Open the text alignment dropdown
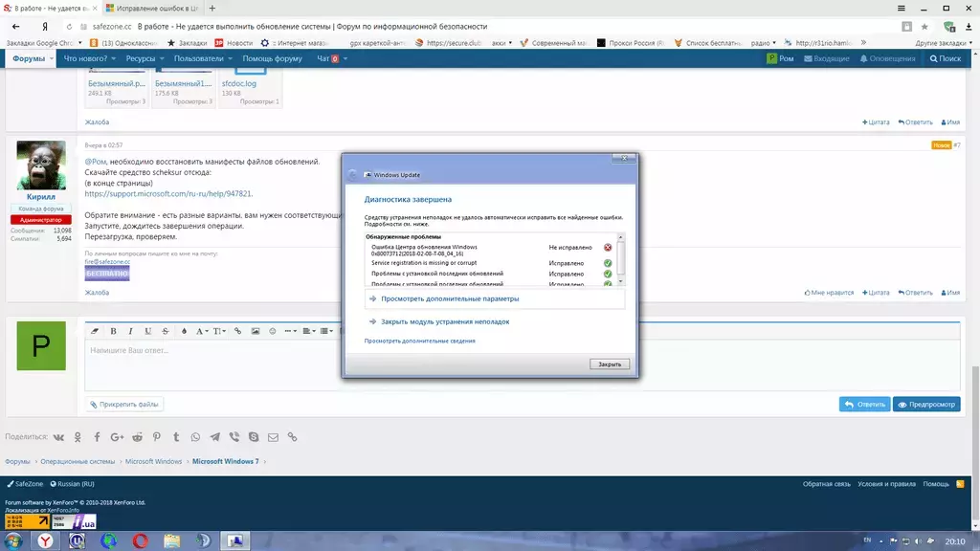This screenshot has width=980, height=551. coord(309,331)
